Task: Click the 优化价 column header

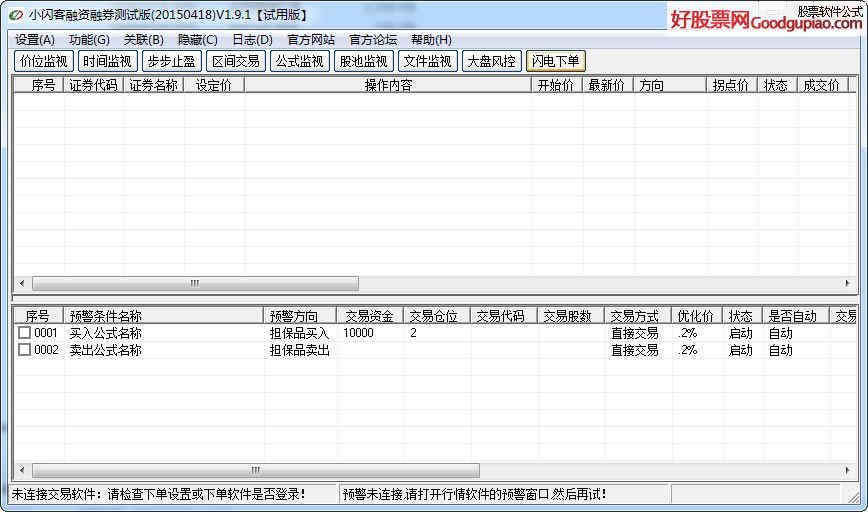Action: click(x=696, y=316)
